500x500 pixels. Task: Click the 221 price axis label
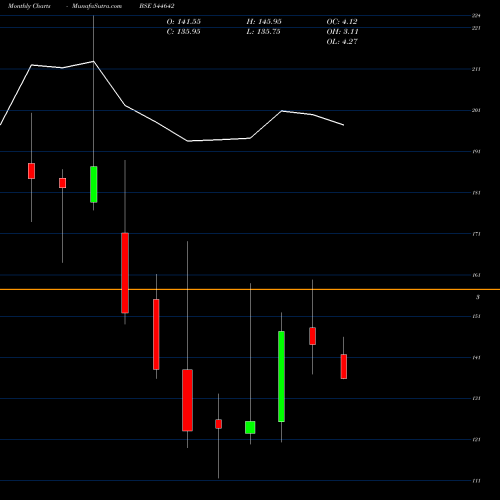point(476,28)
